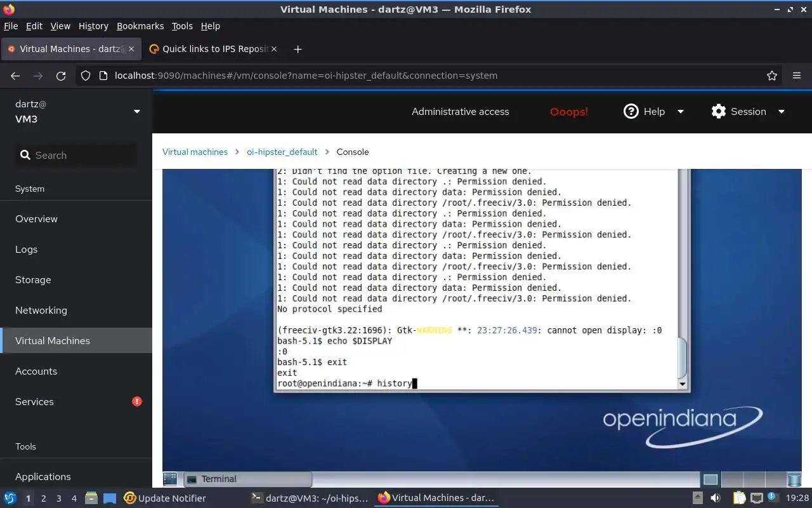Open the Edit menu

[x=34, y=26]
